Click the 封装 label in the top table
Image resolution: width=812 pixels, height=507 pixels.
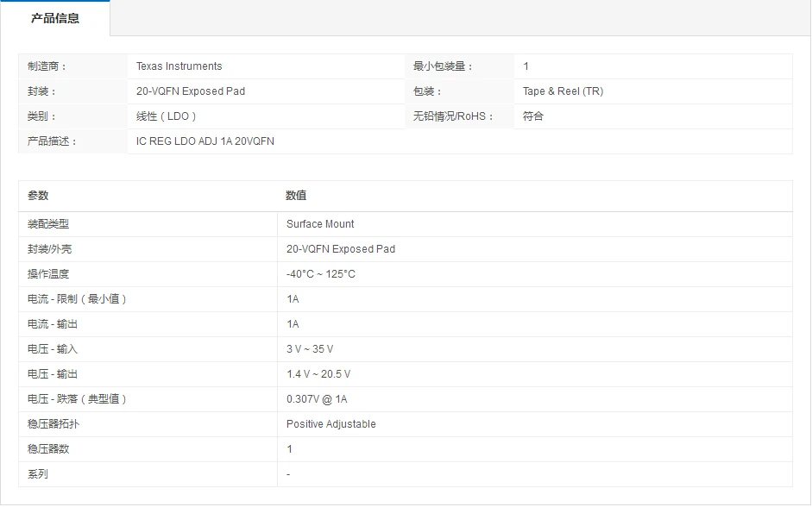click(41, 91)
